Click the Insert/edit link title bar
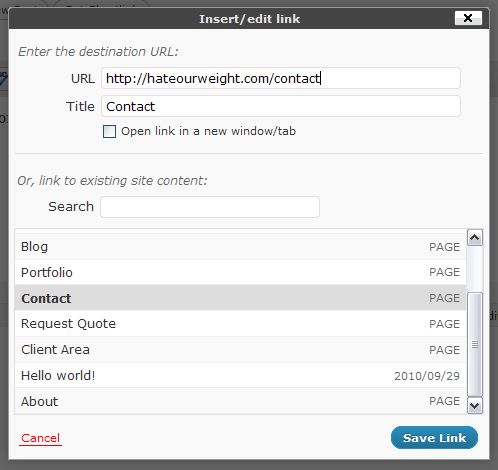The image size is (498, 470). 249,19
